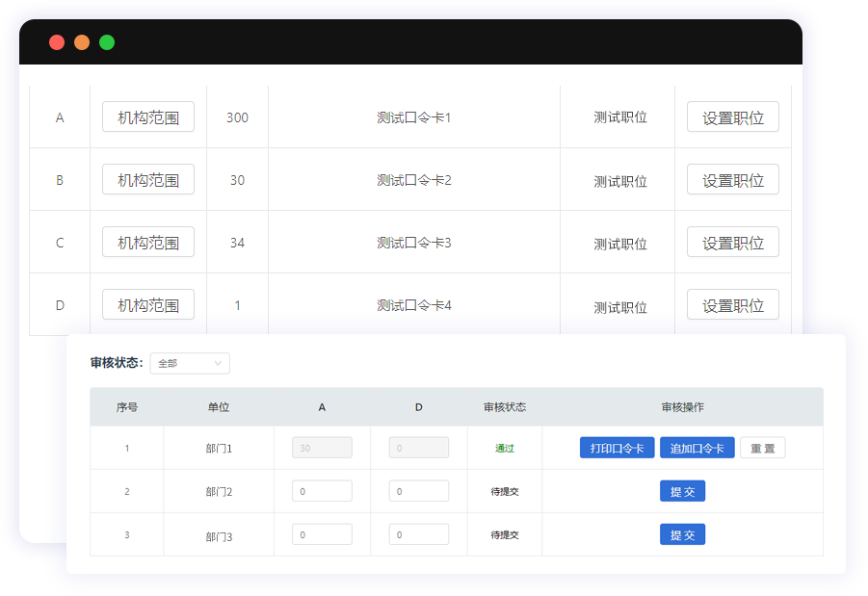The width and height of the screenshot is (868, 596).
Task: Click 提交 button in 部门3 row
Action: coord(682,534)
